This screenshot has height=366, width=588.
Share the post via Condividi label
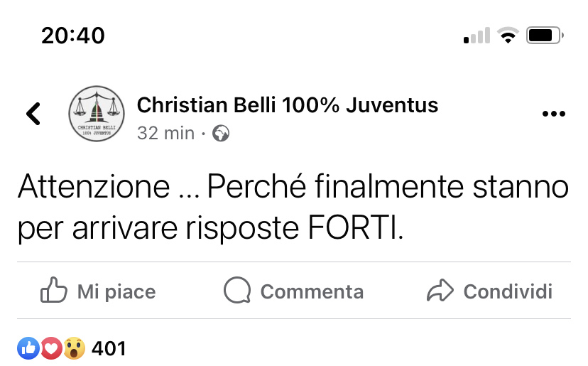coord(508,291)
